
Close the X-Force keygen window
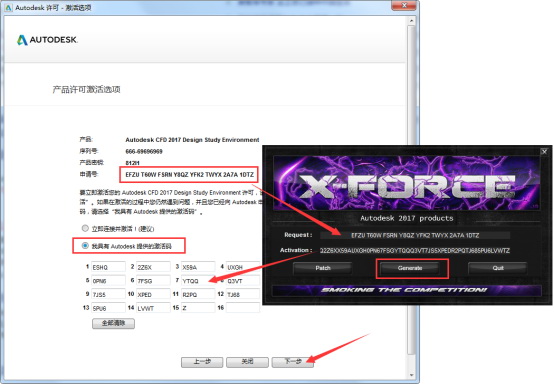tap(544, 152)
